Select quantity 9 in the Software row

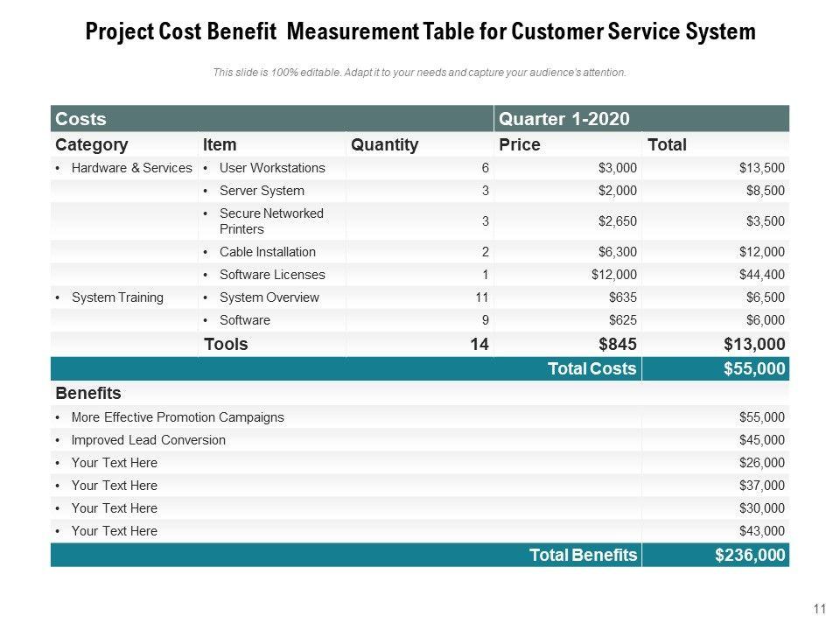(x=486, y=320)
